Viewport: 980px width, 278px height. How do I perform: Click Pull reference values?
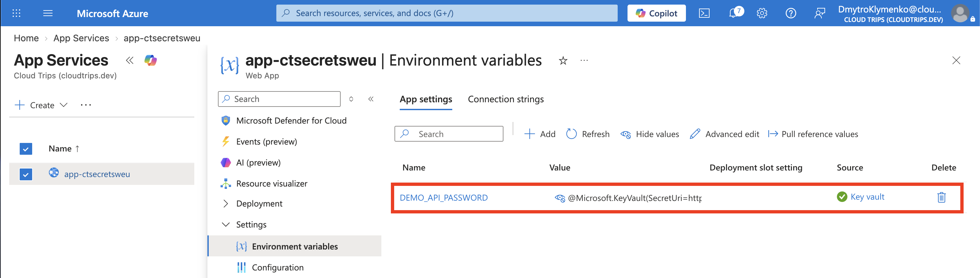pyautogui.click(x=813, y=134)
